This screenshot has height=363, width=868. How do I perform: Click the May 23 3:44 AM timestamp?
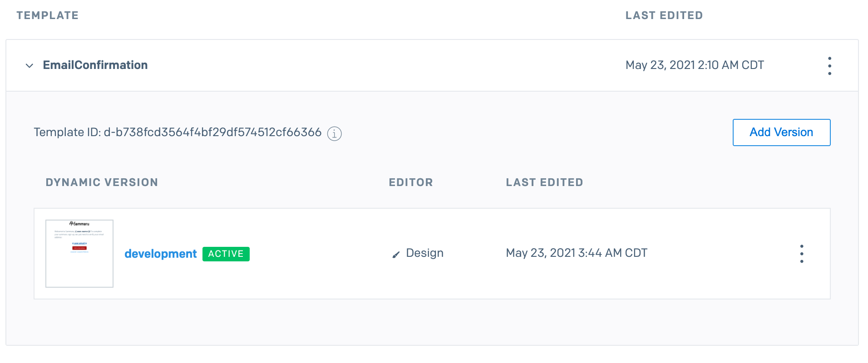pyautogui.click(x=577, y=253)
